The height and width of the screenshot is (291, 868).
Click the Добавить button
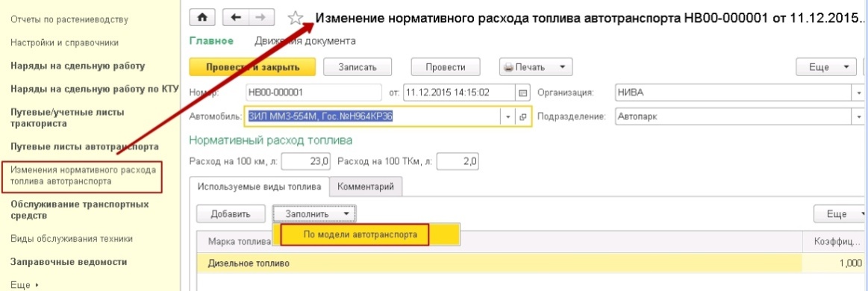231,213
